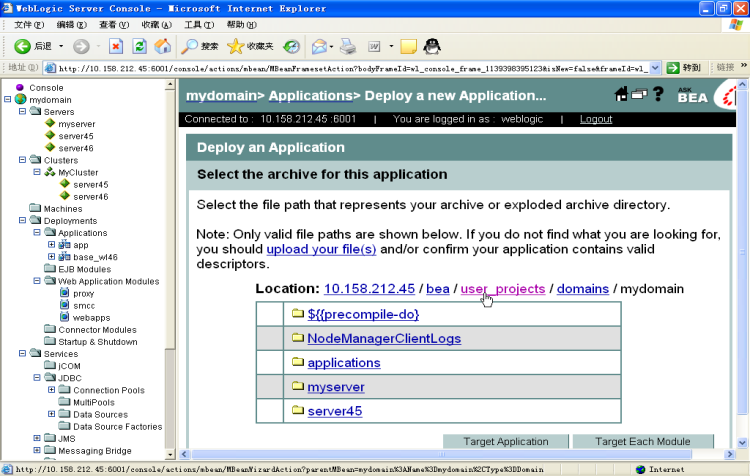Click the tree pane scroll down arrow
This screenshot has height=476, width=750.
tap(170, 454)
